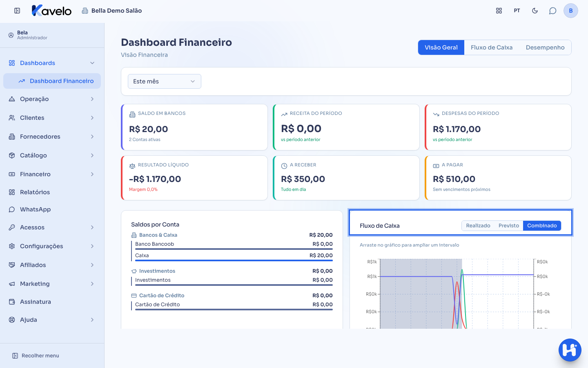
Task: Toggle dark mode moon icon
Action: [535, 11]
